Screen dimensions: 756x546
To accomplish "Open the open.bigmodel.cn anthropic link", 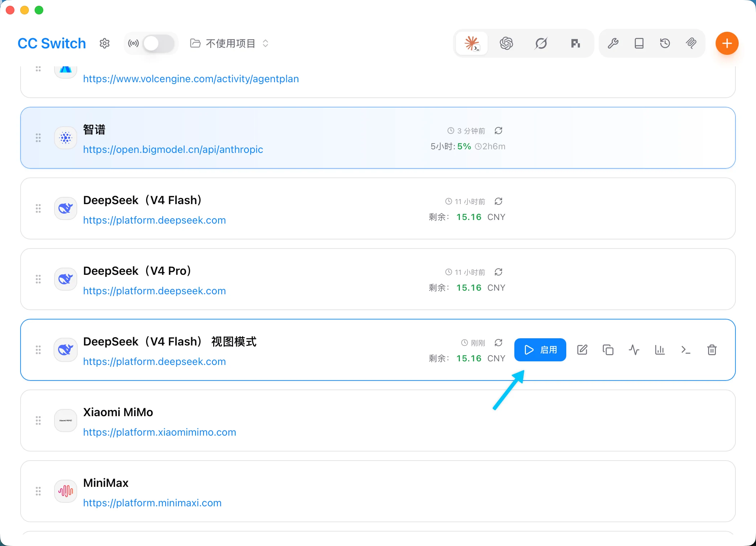I will pyautogui.click(x=173, y=149).
